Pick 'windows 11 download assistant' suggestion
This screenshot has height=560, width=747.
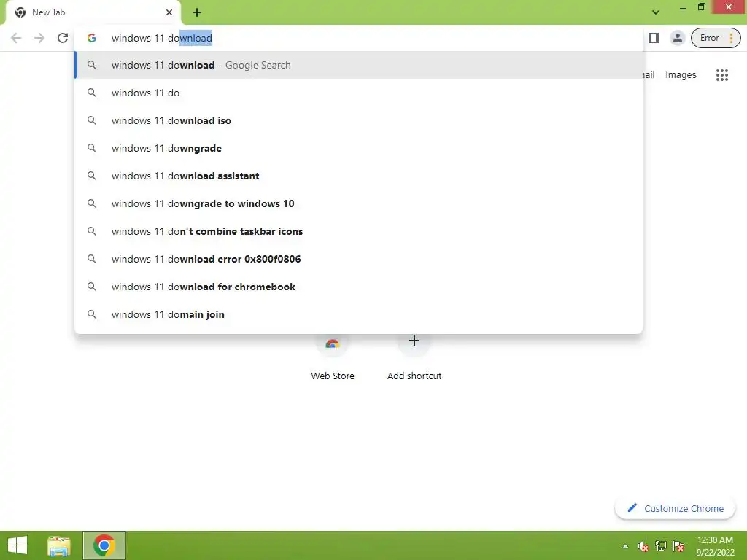point(359,176)
